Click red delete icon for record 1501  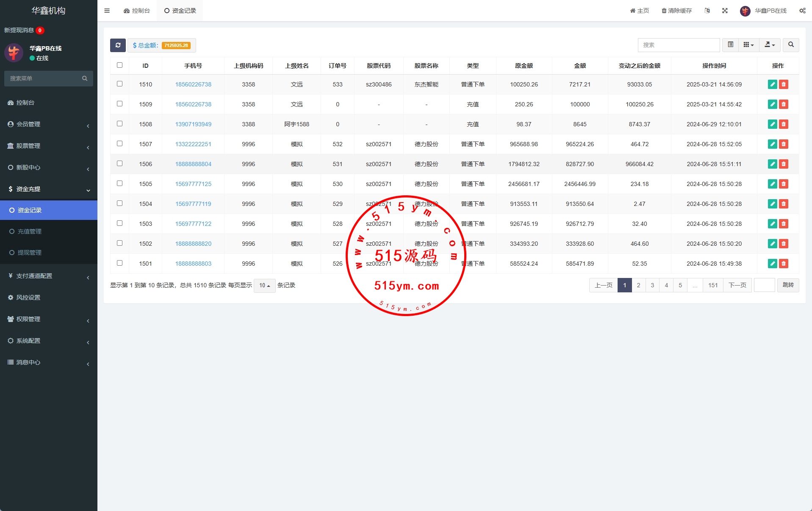pyautogui.click(x=783, y=264)
